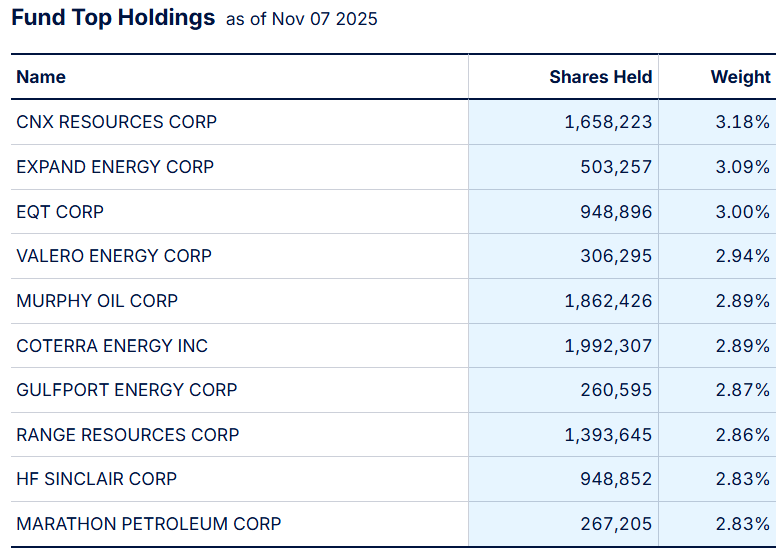The image size is (782, 557).
Task: Click the Weight column header
Action: [x=740, y=77]
